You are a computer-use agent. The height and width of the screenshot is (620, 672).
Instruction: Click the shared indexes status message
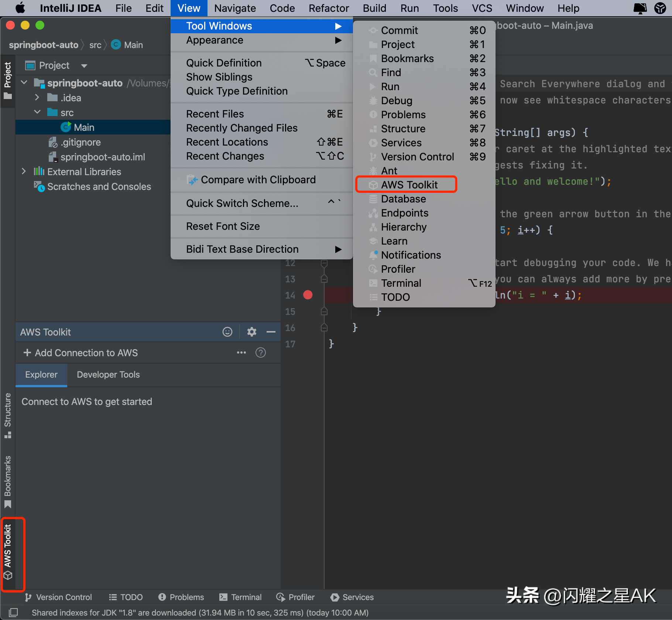(200, 613)
